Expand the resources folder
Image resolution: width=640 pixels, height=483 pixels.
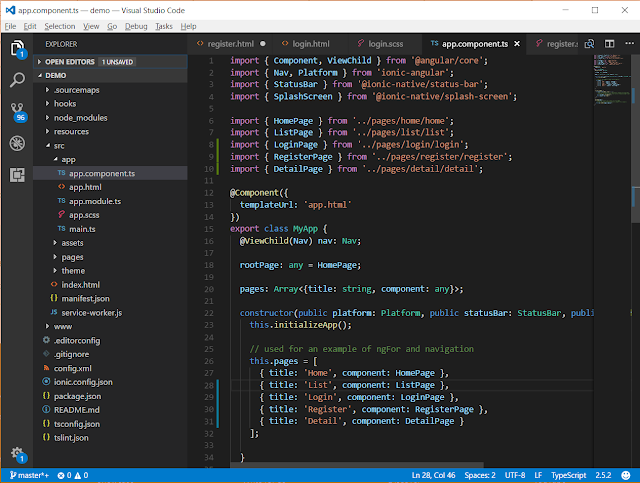tap(47, 131)
